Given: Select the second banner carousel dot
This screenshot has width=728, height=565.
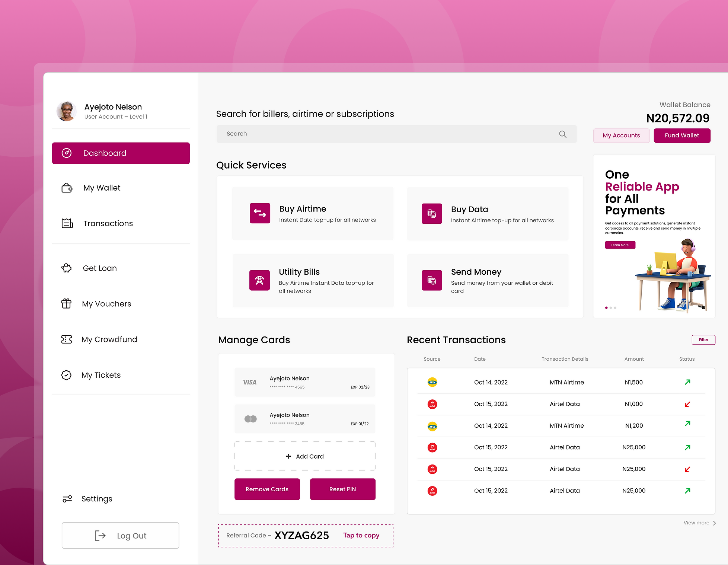Looking at the screenshot, I should click(x=611, y=308).
